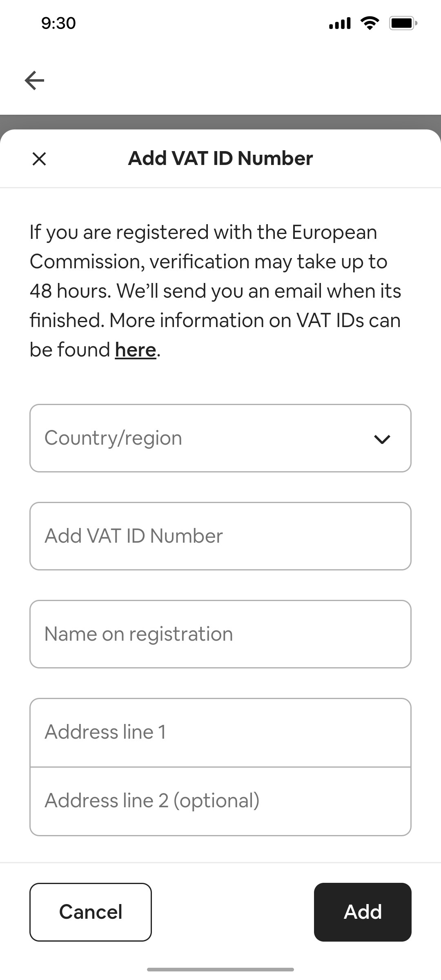The width and height of the screenshot is (441, 980).
Task: Click the Name on registration field
Action: point(220,634)
